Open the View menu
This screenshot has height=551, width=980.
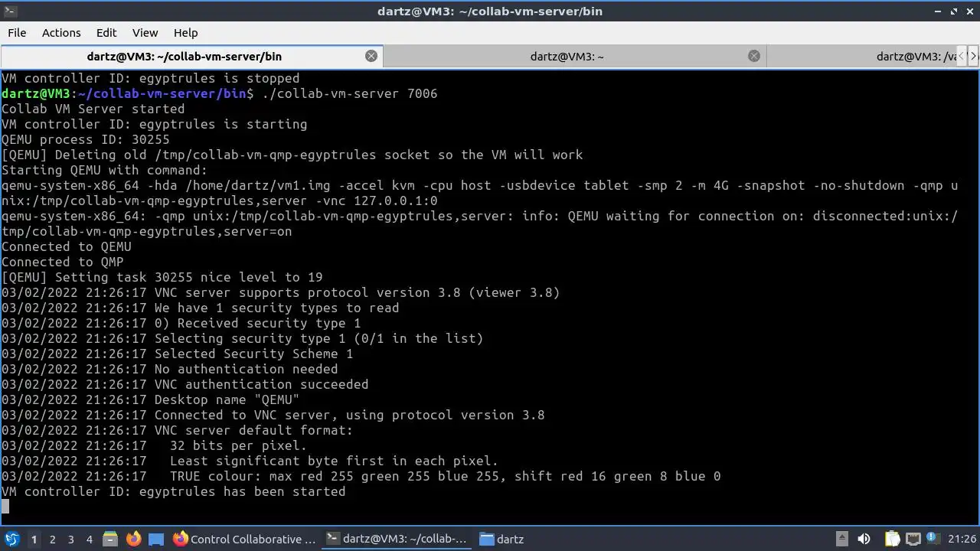click(x=145, y=33)
